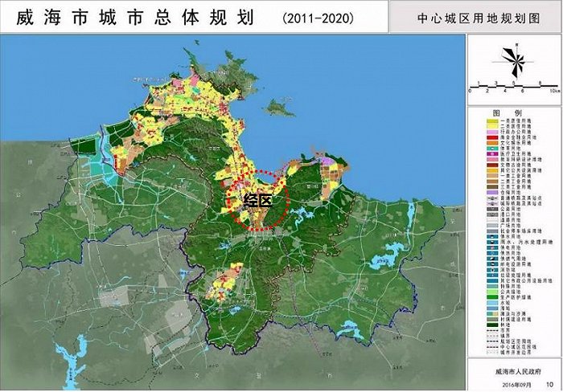Click the 镇界 boundary line symbol
The image size is (563, 392).
pos(492,336)
